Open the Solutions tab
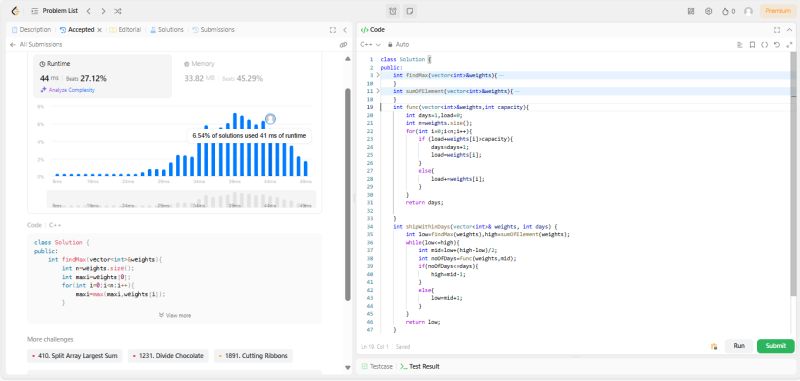 click(166, 30)
